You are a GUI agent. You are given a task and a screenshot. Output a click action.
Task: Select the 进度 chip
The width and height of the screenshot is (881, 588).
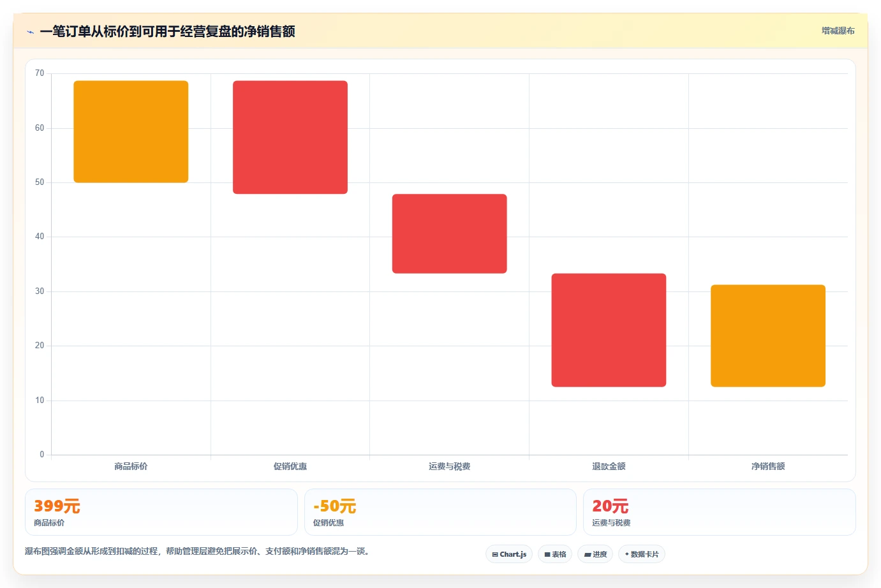coord(595,554)
